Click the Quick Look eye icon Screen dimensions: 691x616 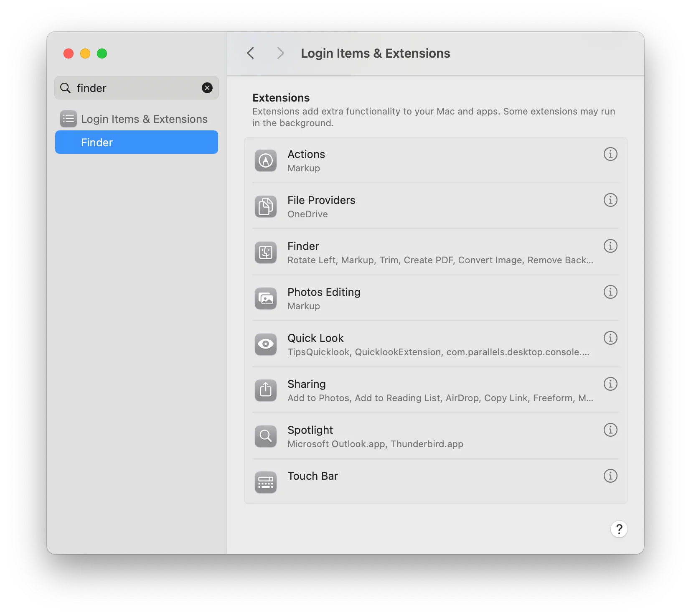tap(265, 344)
